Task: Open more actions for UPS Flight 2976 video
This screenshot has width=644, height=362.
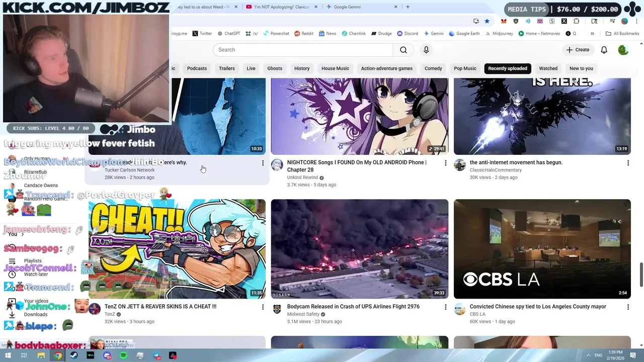Action: [445, 307]
